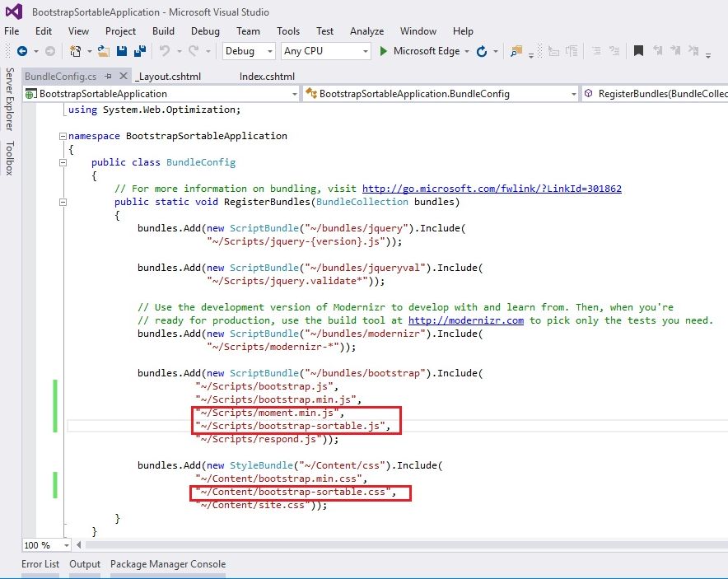This screenshot has height=579, width=728.
Task: Start debugging with Microsoft Edge
Action: point(384,50)
